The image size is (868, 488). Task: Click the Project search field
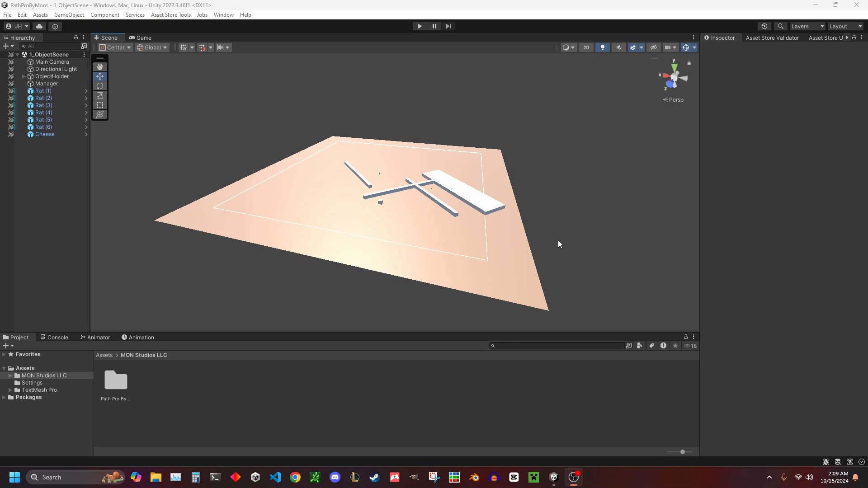tap(557, 346)
